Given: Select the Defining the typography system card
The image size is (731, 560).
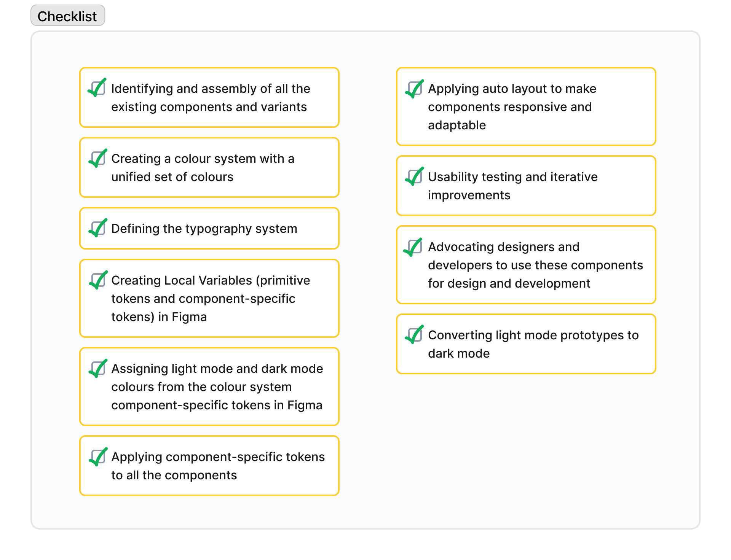Looking at the screenshot, I should point(209,228).
